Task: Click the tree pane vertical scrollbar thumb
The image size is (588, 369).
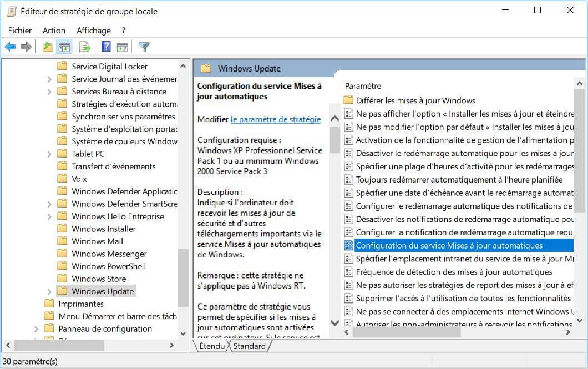Action: pyautogui.click(x=183, y=277)
